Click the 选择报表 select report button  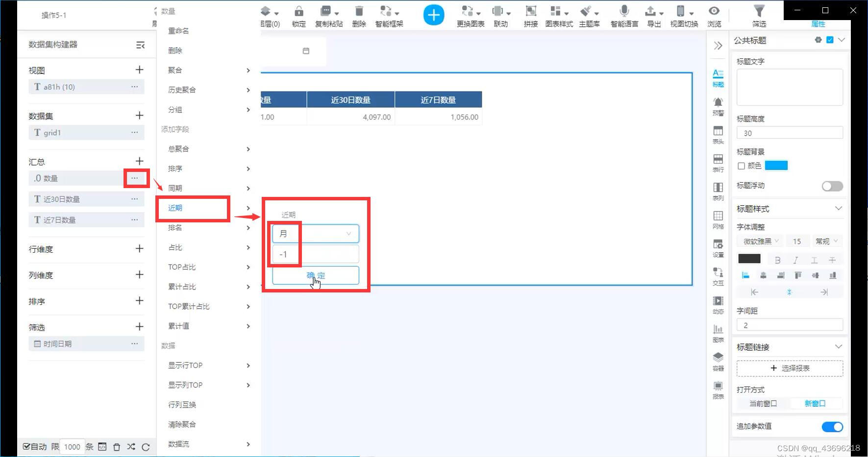790,368
